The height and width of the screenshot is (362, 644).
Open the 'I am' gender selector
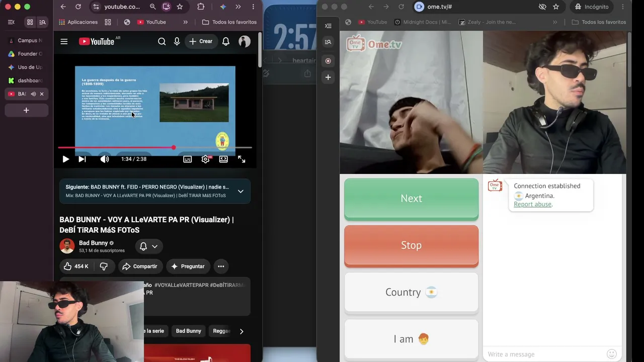411,339
